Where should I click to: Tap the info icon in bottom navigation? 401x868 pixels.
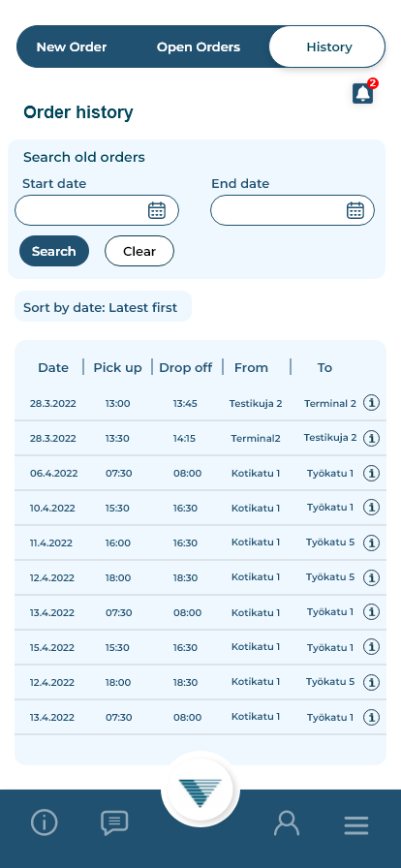pyautogui.click(x=45, y=822)
